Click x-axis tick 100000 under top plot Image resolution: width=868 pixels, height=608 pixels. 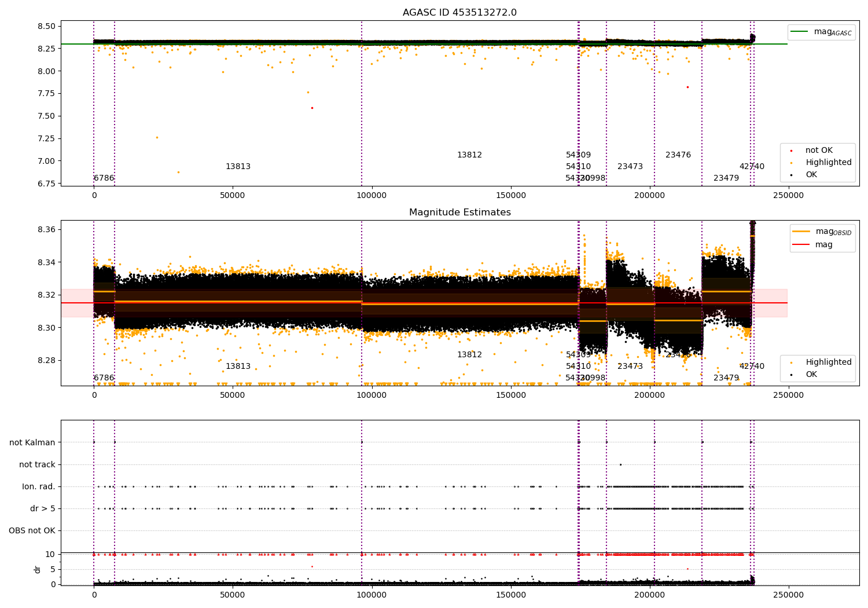click(372, 196)
